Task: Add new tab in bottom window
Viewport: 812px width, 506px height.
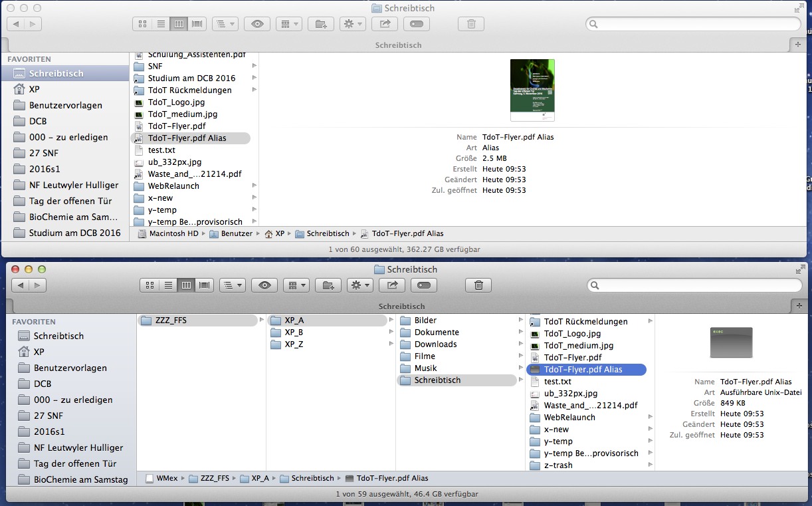Action: (798, 306)
